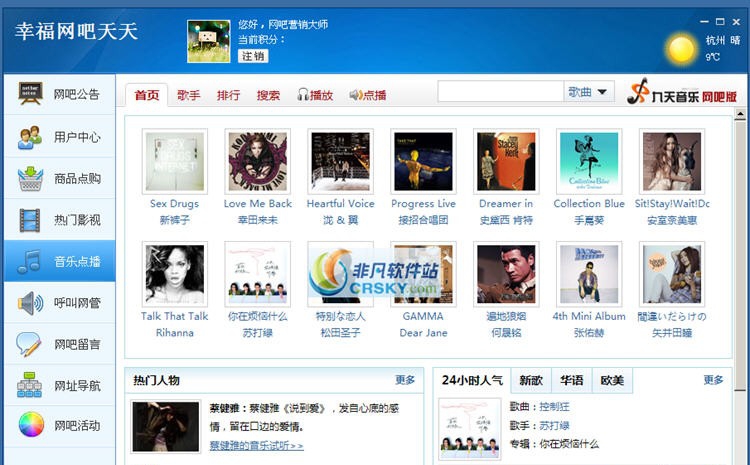
Task: Click 更多 in 热门人物 panel
Action: tap(405, 380)
